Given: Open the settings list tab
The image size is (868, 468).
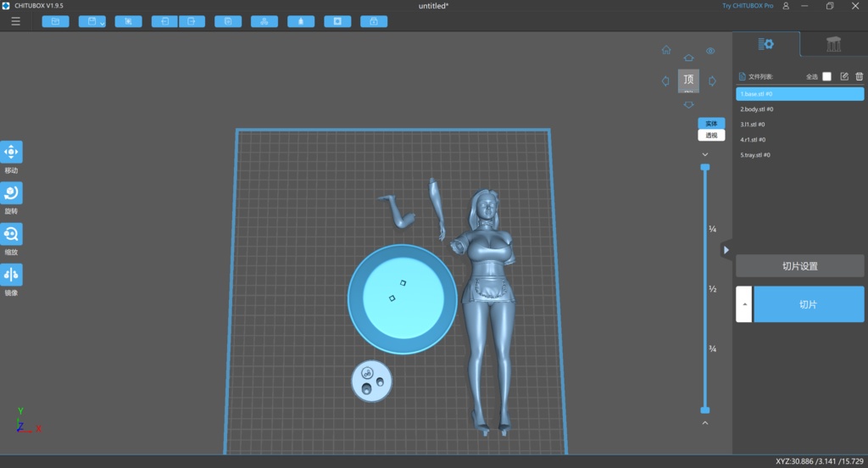Looking at the screenshot, I should pyautogui.click(x=766, y=44).
